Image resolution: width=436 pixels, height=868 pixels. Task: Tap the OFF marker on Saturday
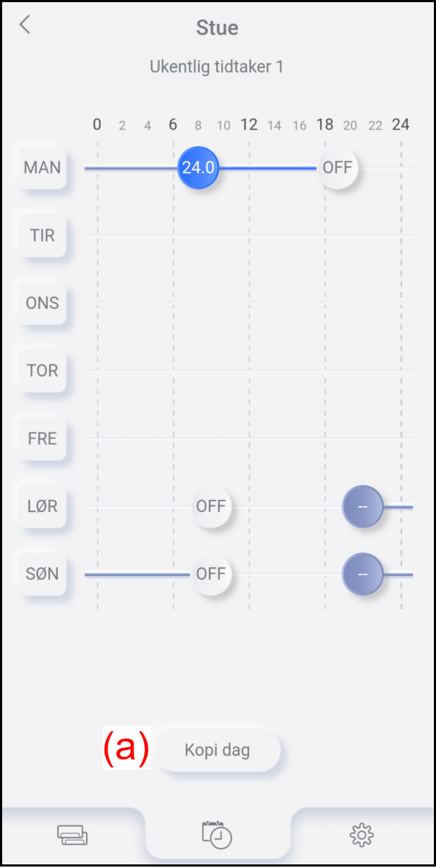pyautogui.click(x=211, y=506)
